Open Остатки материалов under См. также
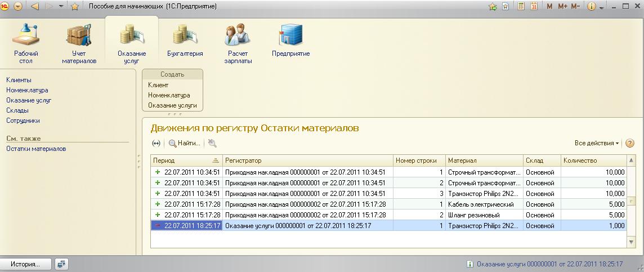The width and height of the screenshot is (644, 272). (36, 149)
